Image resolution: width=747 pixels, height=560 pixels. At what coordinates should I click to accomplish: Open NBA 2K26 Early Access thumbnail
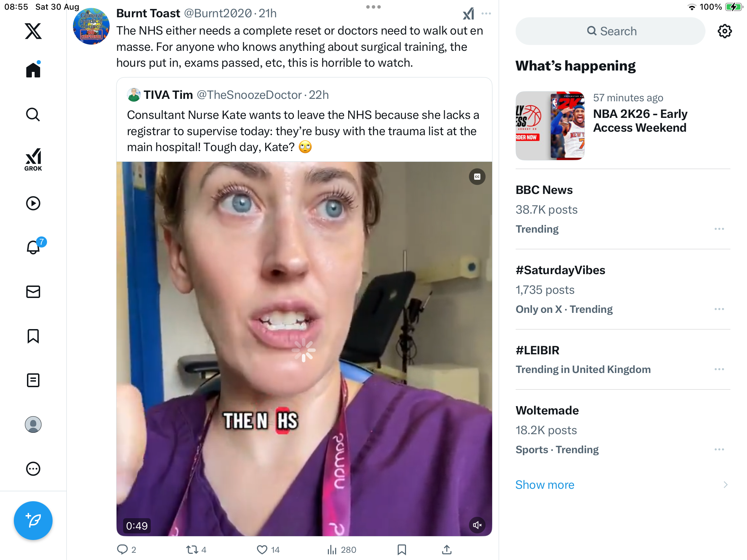click(550, 125)
